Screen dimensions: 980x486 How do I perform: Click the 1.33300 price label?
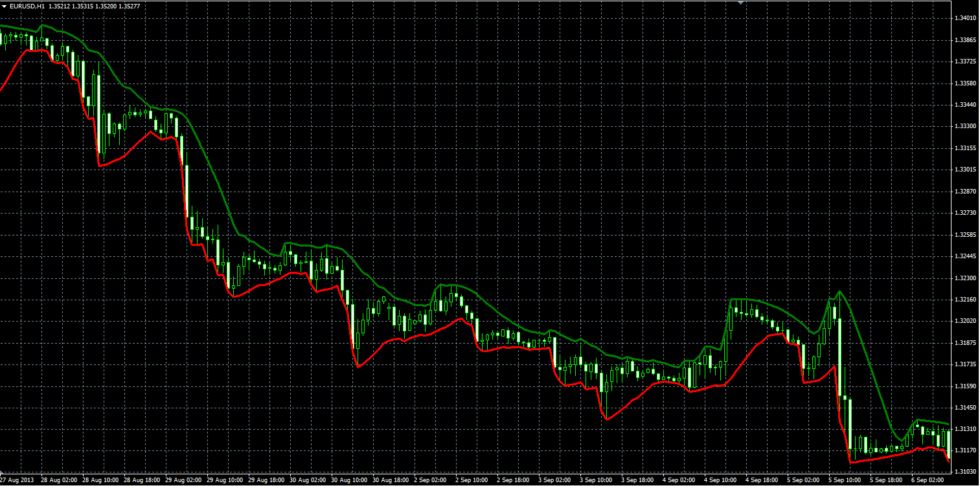966,126
